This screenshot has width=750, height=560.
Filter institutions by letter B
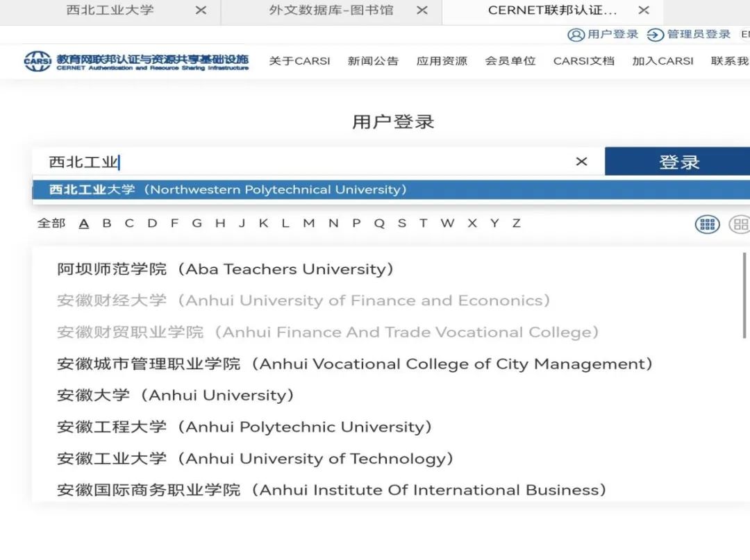pyautogui.click(x=107, y=223)
